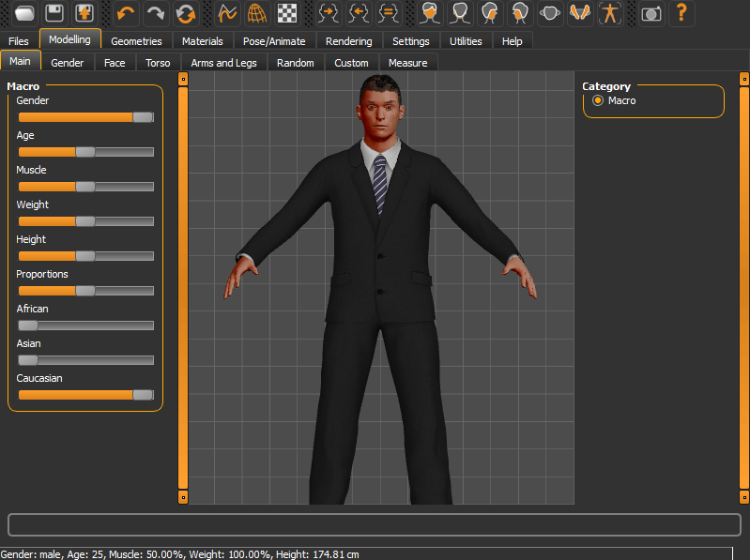Click the Redo arrow icon
The image size is (750, 560).
155,13
